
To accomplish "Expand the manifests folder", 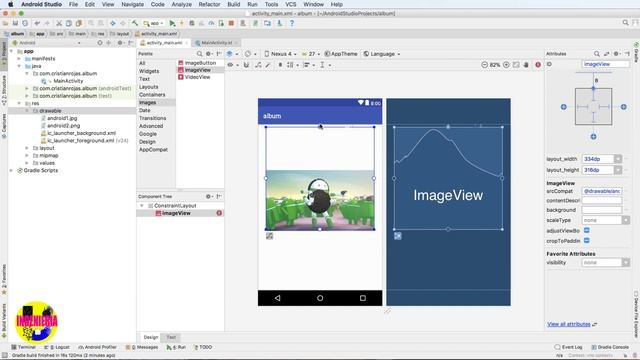I will (19, 59).
